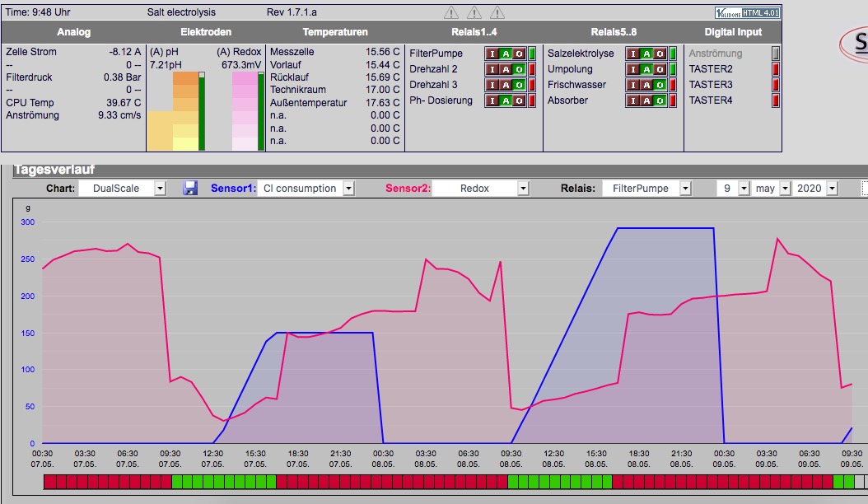Screen dimensions: 868x504
Task: Click the third warning triangle icon
Action: point(497,12)
